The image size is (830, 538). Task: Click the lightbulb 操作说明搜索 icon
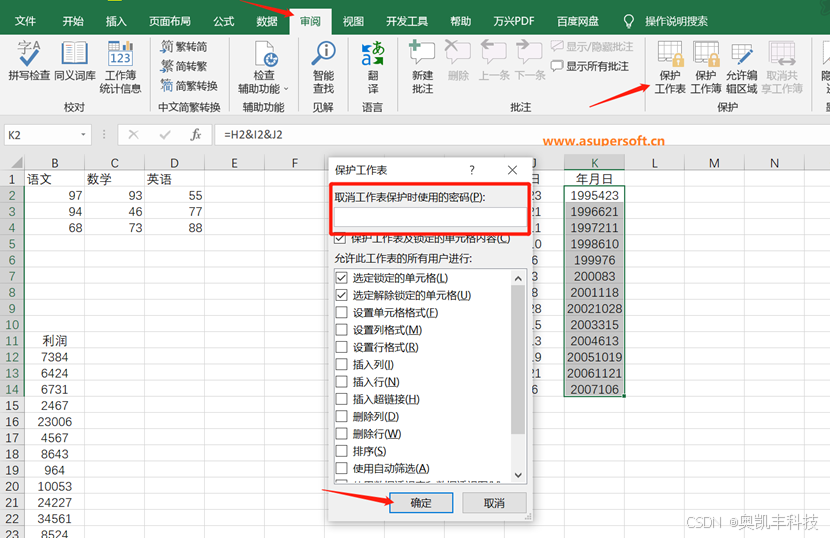tap(628, 21)
